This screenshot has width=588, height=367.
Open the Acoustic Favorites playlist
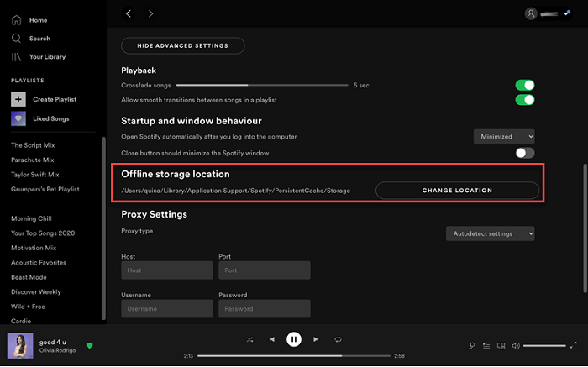(39, 262)
